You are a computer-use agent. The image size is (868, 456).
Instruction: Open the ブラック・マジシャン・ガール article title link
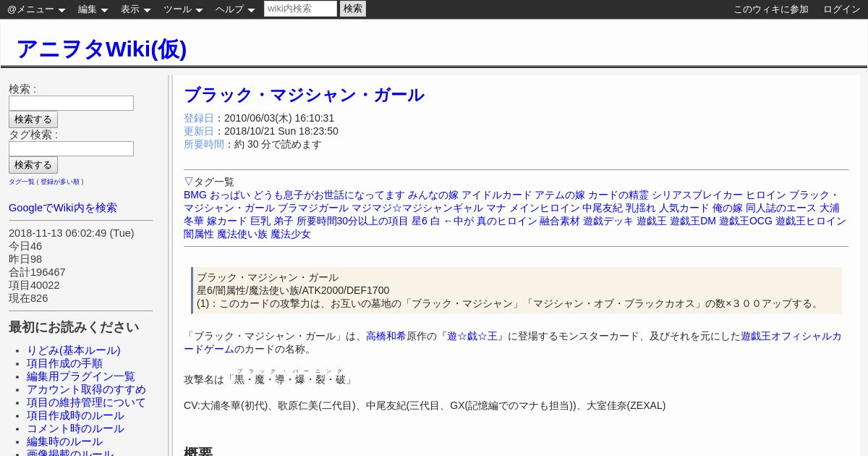tap(304, 95)
